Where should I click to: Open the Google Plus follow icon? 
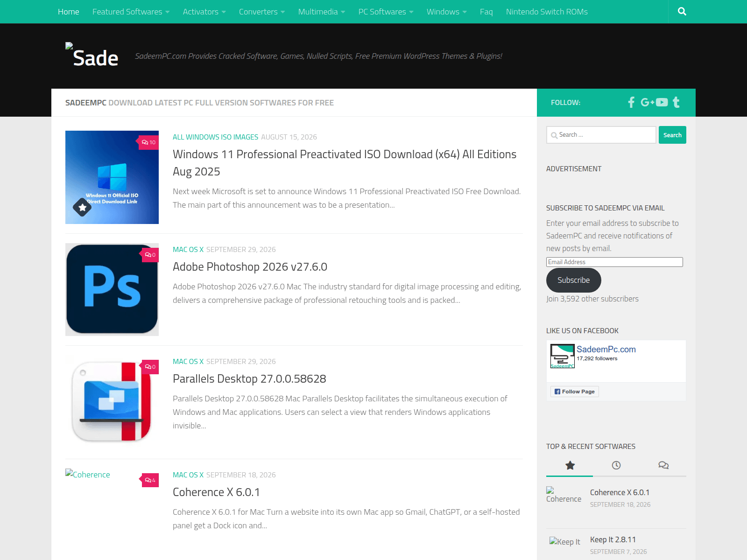pyautogui.click(x=647, y=102)
